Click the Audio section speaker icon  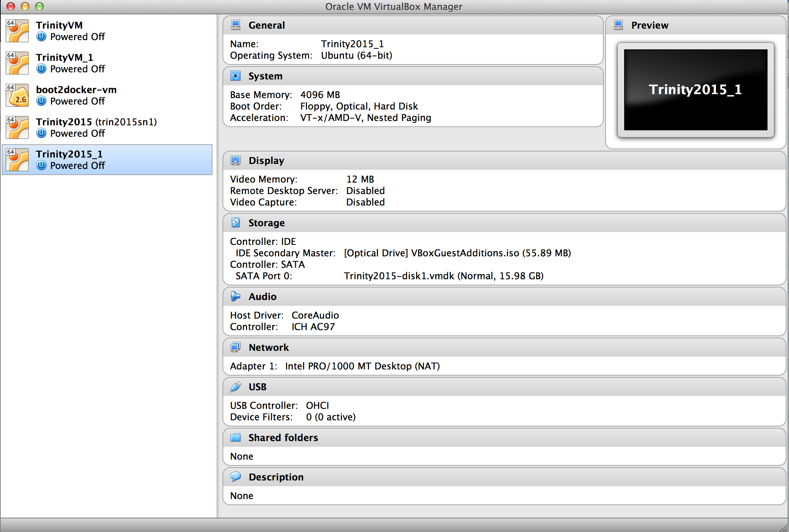tap(235, 296)
